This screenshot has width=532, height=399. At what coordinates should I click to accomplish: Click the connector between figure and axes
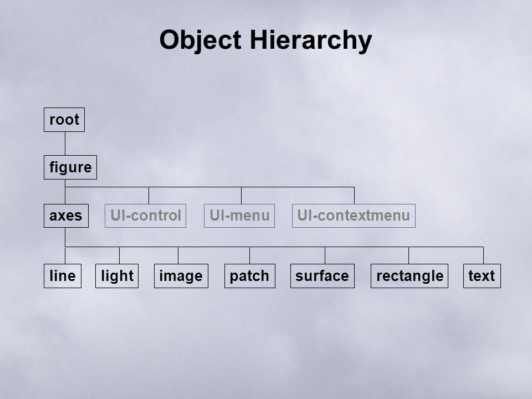[x=65, y=192]
